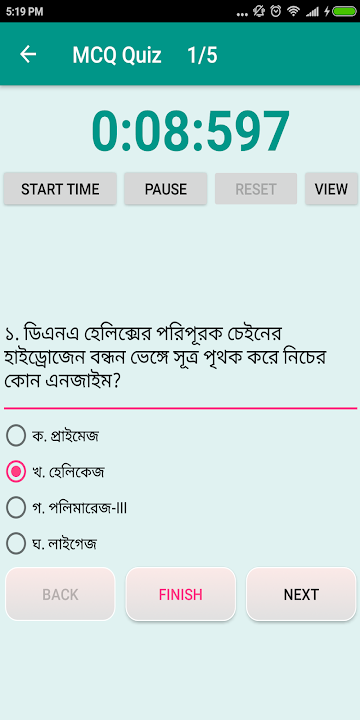
Task: Pause the quiz timer
Action: pos(166,189)
